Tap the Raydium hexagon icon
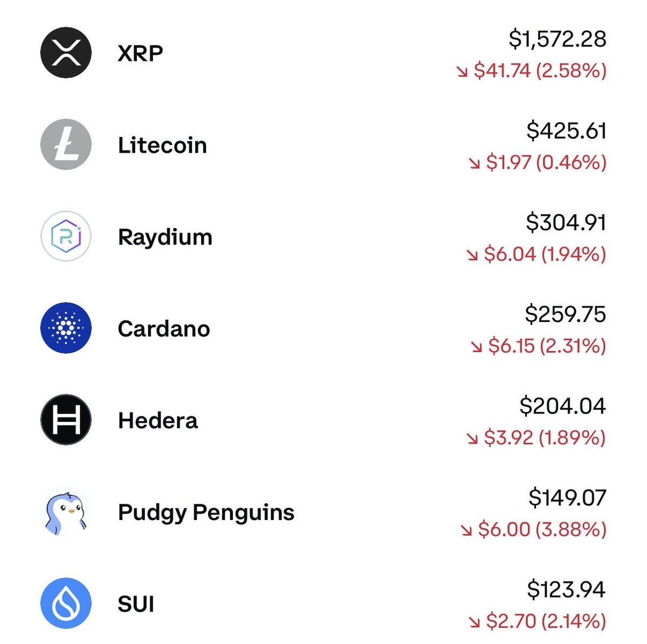647x644 pixels. pos(66,236)
